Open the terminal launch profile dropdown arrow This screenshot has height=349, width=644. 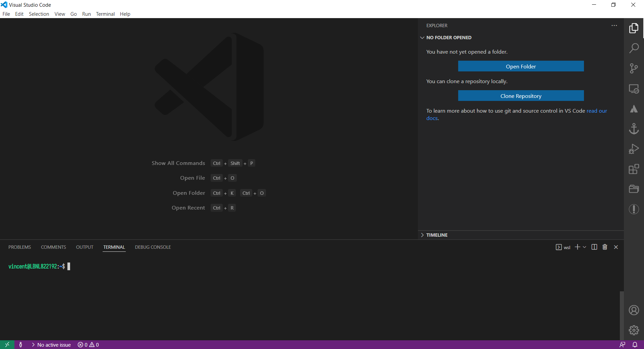pyautogui.click(x=585, y=247)
